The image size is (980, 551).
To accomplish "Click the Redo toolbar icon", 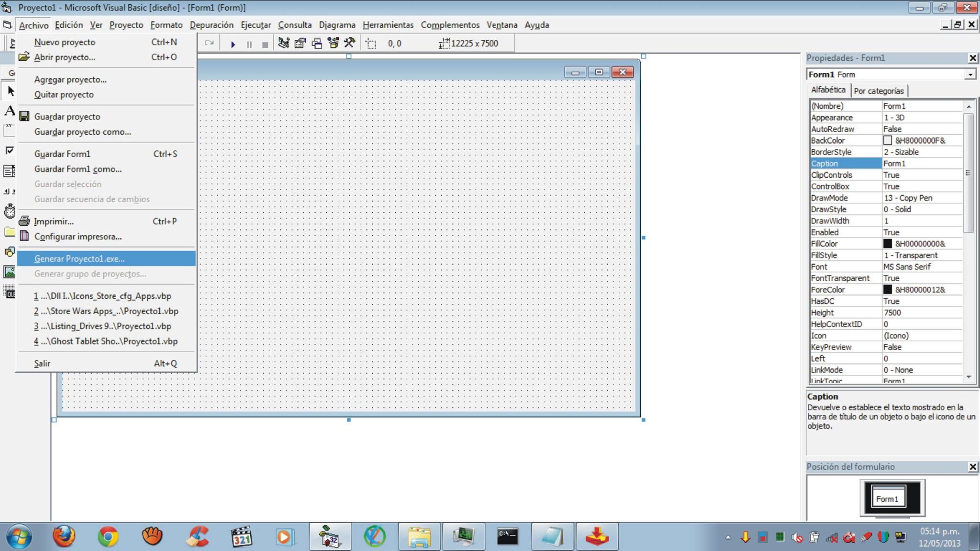I will point(209,43).
